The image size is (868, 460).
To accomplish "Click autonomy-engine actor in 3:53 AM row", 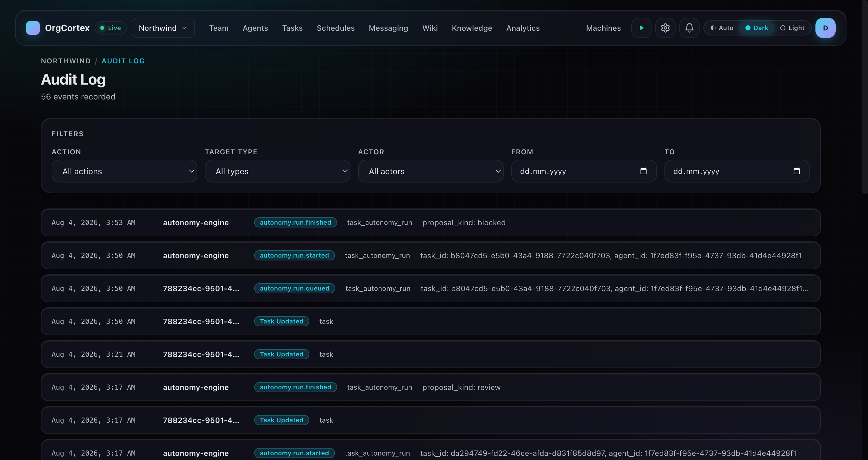I will [196, 223].
